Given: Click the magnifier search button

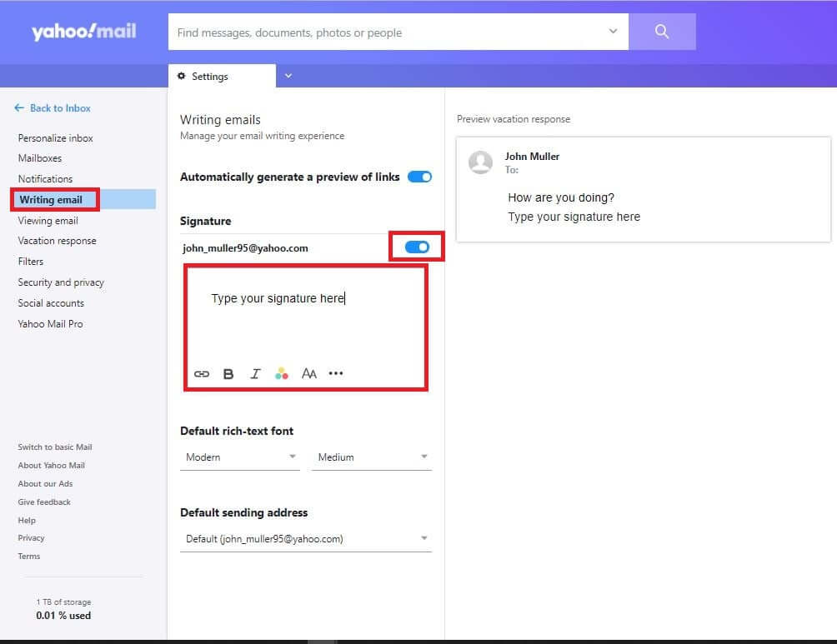Looking at the screenshot, I should [662, 32].
